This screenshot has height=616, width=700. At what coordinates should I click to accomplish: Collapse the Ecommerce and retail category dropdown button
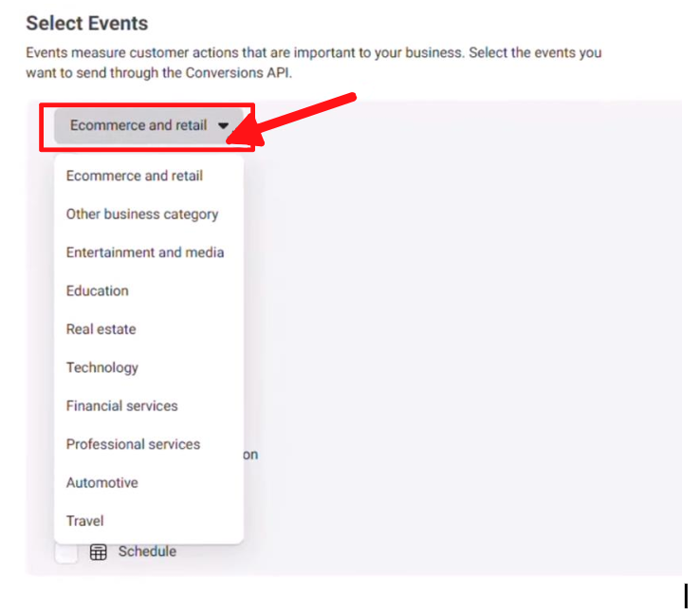pyautogui.click(x=149, y=125)
